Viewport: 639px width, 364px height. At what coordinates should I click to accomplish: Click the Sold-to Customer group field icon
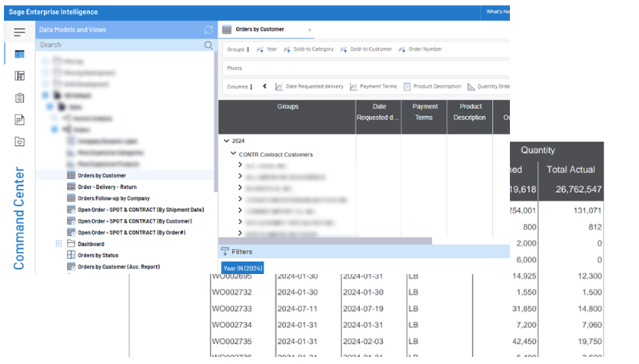[x=344, y=49]
